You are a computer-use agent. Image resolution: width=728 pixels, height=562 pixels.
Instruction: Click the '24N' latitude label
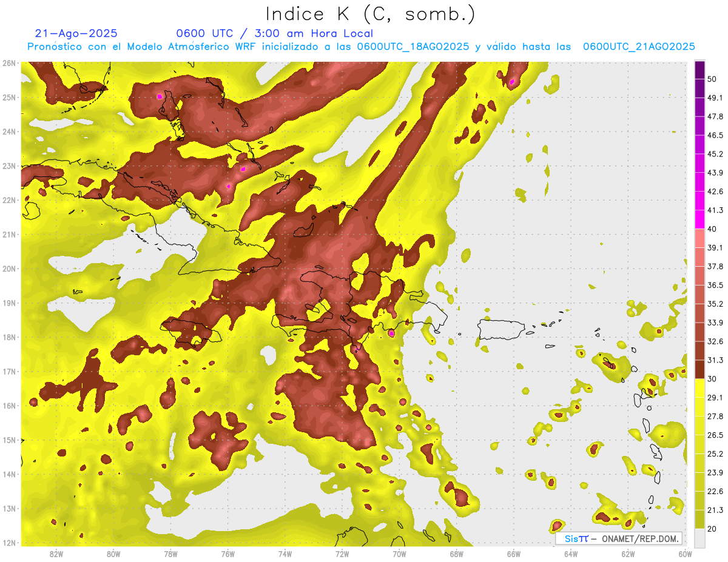[9, 132]
